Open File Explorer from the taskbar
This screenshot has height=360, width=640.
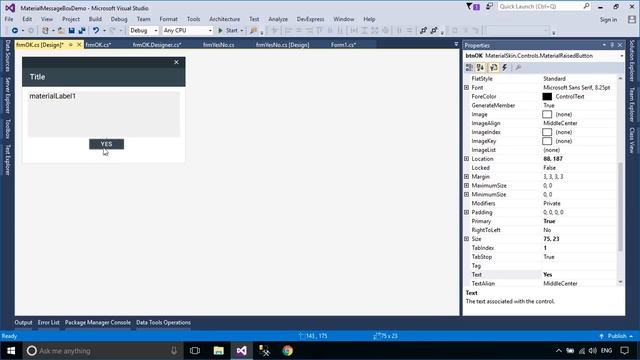(x=219, y=351)
